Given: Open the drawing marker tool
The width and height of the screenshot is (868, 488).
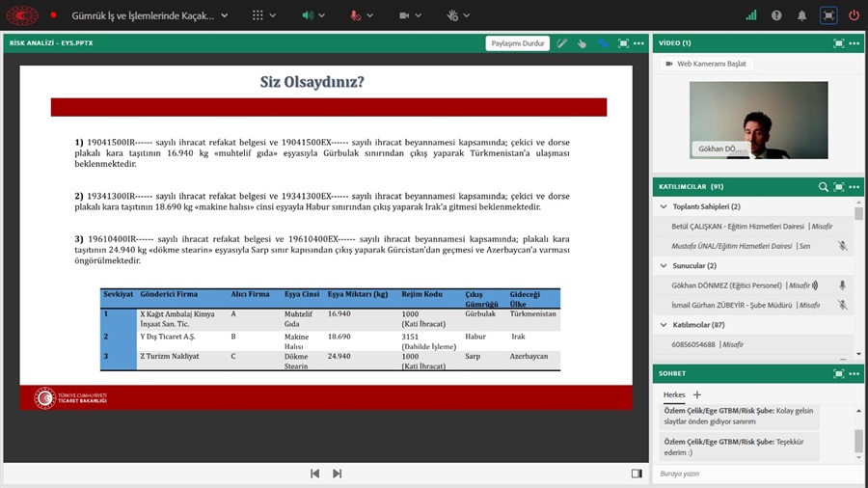Looking at the screenshot, I should (561, 43).
